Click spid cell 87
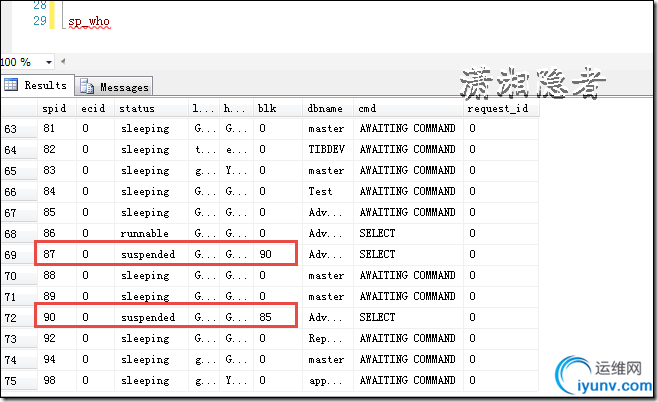The width and height of the screenshot is (658, 402). [x=57, y=254]
